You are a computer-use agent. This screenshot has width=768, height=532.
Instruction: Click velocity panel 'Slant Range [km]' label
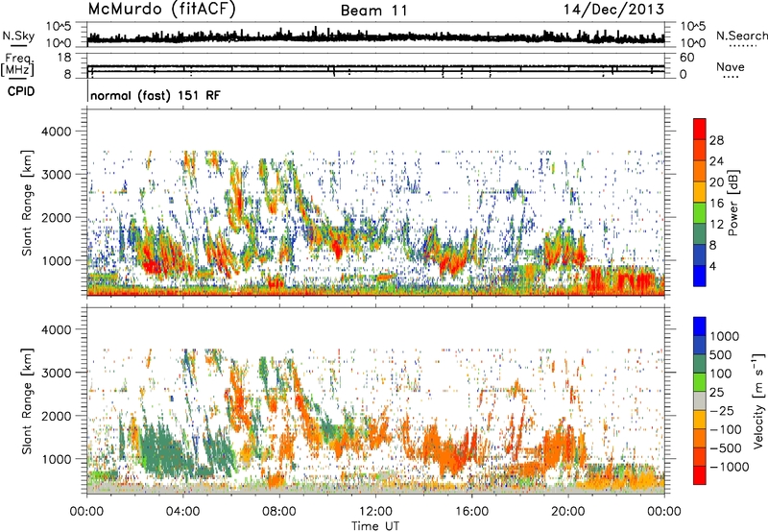click(27, 401)
